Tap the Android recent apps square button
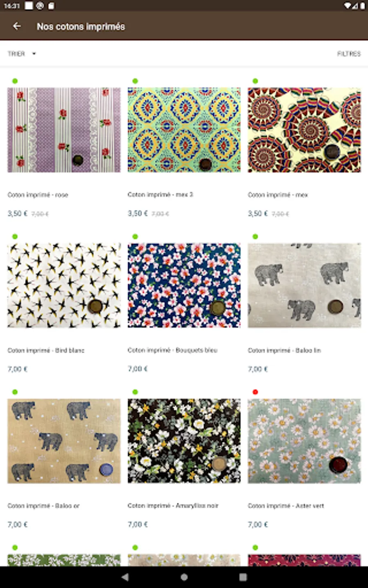368x588 pixels. [243, 577]
